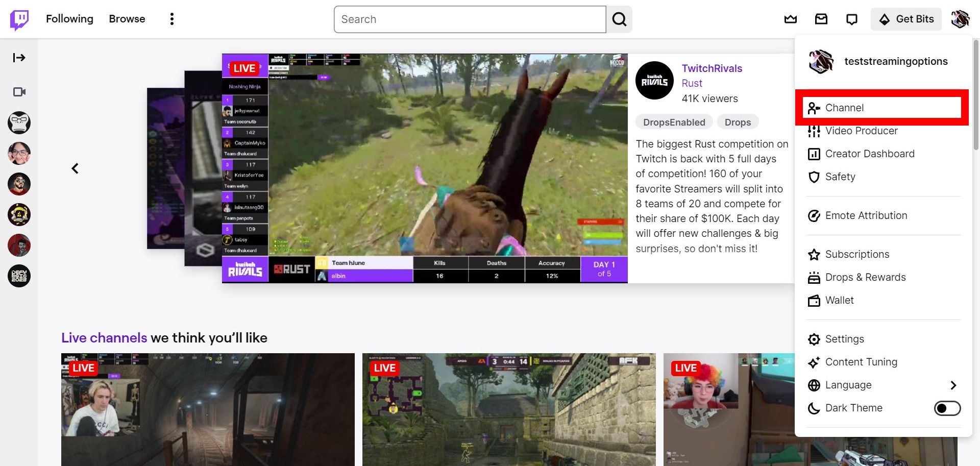
Task: Submit search with the magnifying glass icon
Action: click(x=619, y=19)
